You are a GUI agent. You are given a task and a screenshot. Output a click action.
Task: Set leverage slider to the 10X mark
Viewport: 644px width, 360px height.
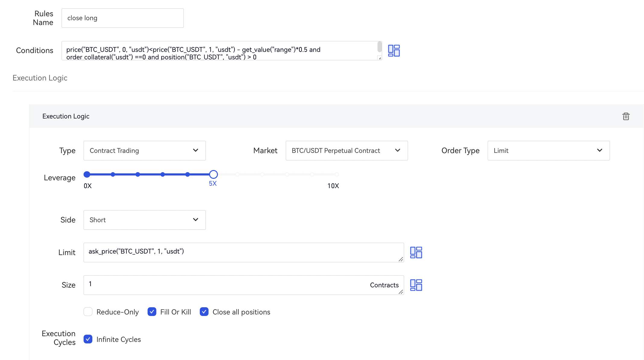[336, 175]
